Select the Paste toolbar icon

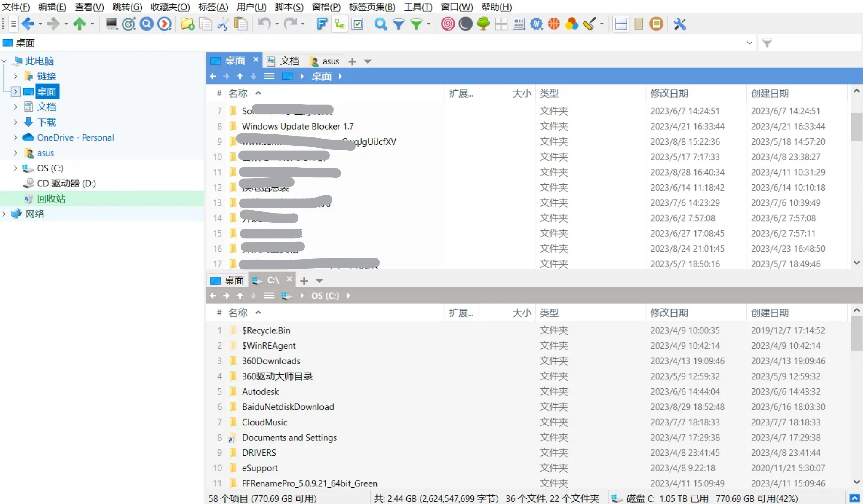pos(241,24)
